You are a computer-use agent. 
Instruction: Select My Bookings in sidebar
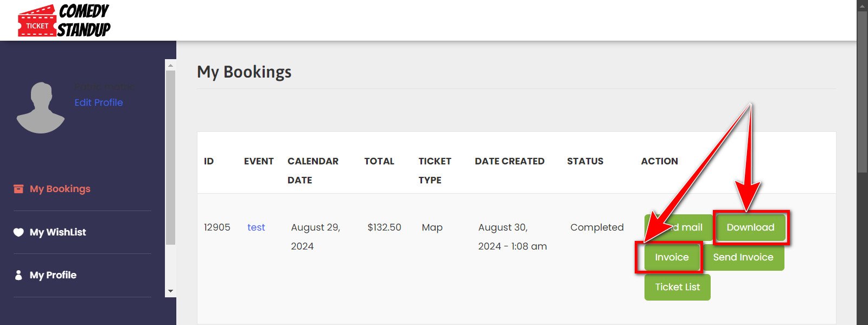(x=60, y=189)
